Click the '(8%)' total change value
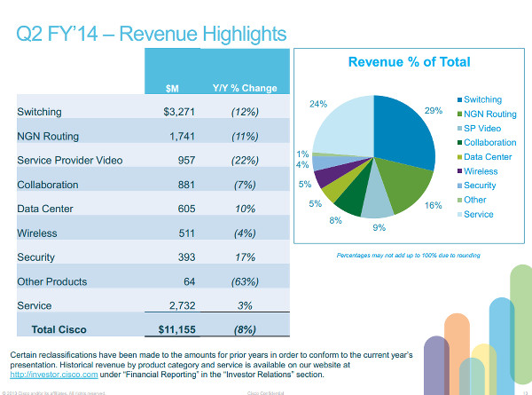532x395 pixels. coord(245,329)
